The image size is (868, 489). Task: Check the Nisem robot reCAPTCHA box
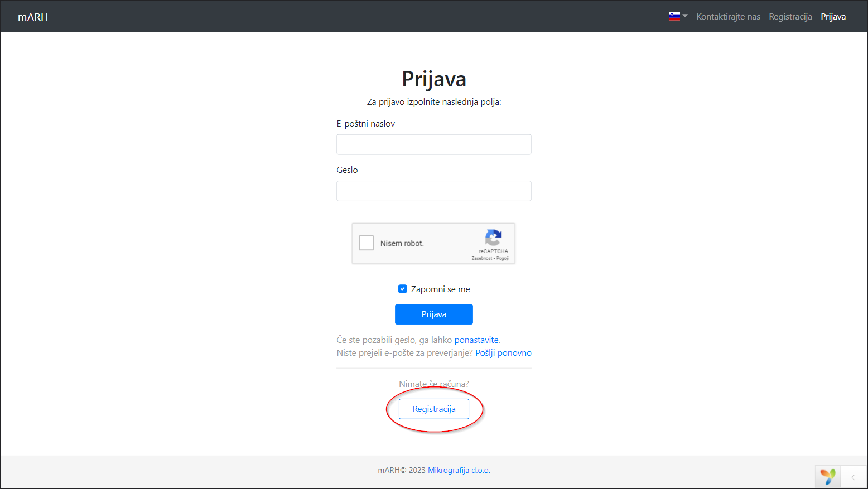(x=367, y=243)
